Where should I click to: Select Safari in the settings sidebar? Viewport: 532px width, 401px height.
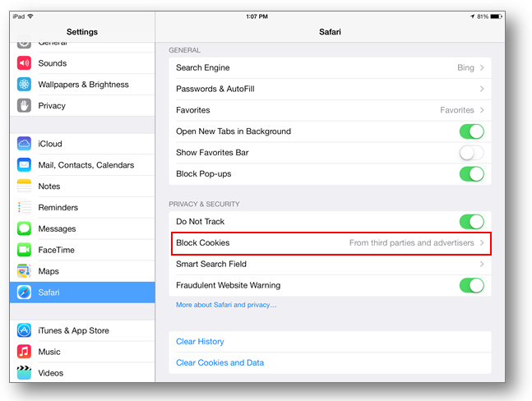(82, 293)
